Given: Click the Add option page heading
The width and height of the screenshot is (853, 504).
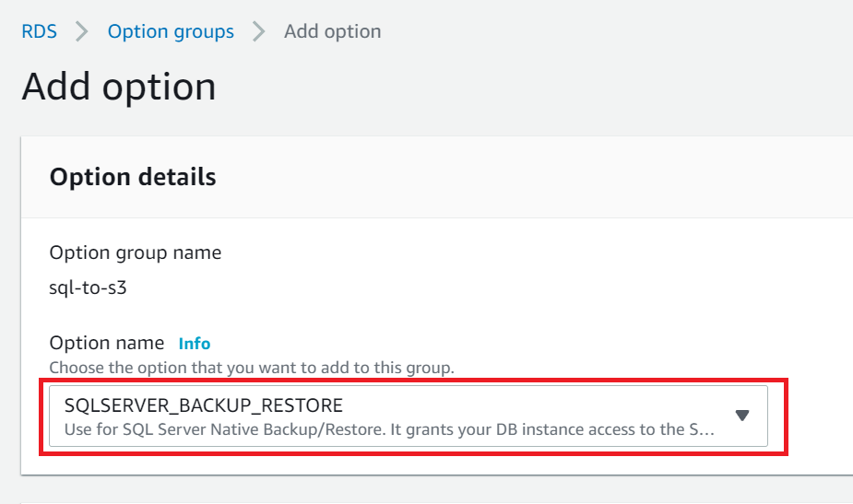Looking at the screenshot, I should pos(119,88).
